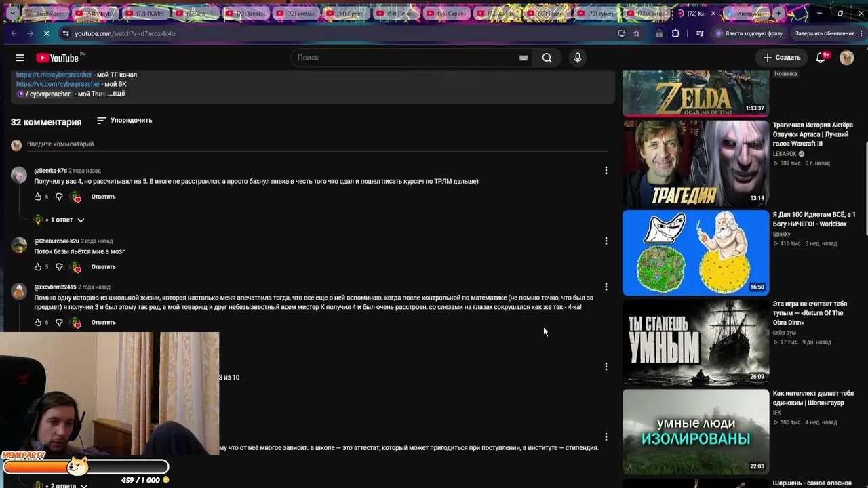Click the 'Завершить обновление' button
The image size is (868, 488).
(x=825, y=33)
